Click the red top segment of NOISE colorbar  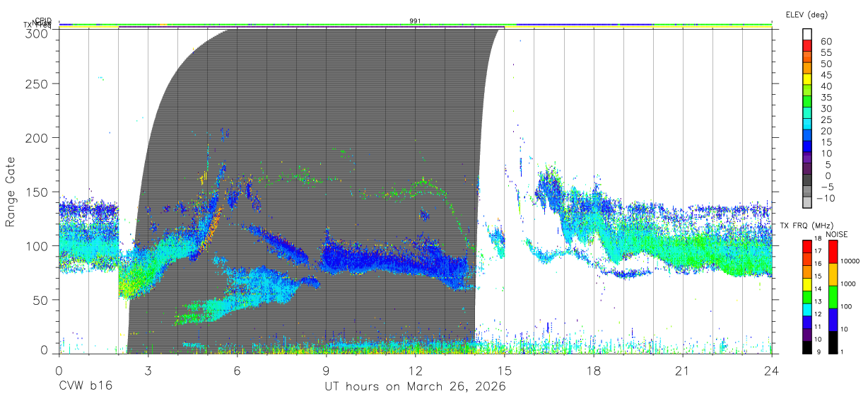click(832, 252)
